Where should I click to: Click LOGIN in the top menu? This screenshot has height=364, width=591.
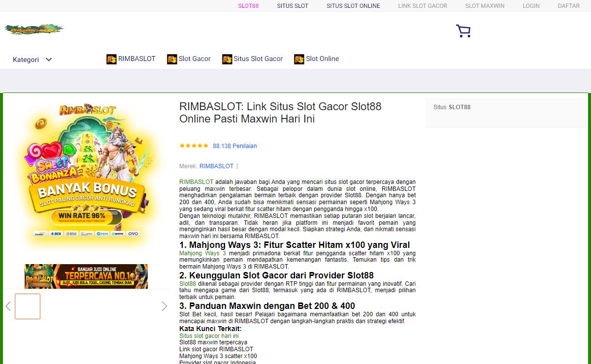[531, 6]
